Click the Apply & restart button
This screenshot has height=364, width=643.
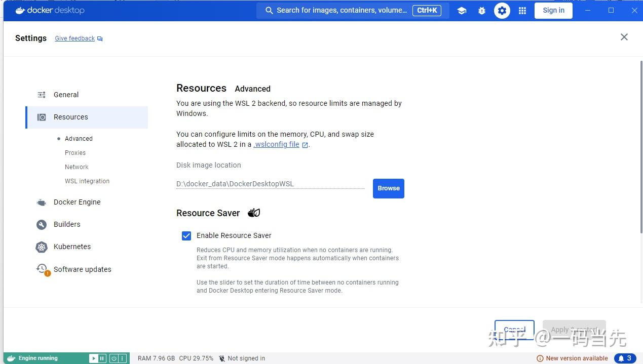click(x=574, y=330)
